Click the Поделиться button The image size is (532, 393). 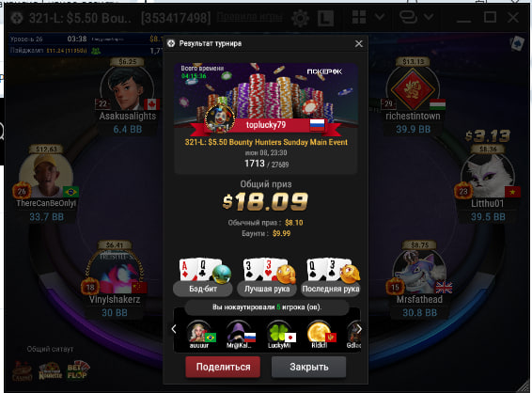(223, 367)
